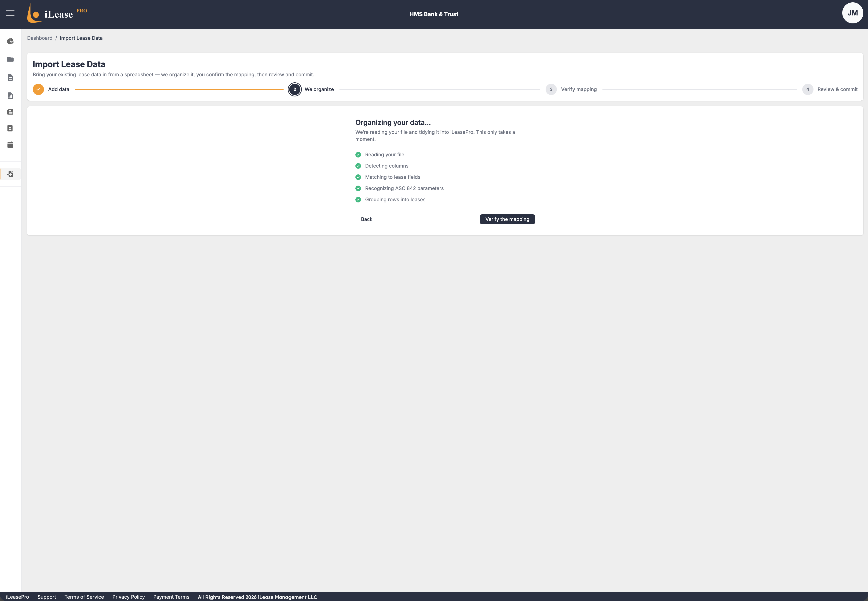
Task: Click Grouping rows into leases text
Action: (x=395, y=200)
